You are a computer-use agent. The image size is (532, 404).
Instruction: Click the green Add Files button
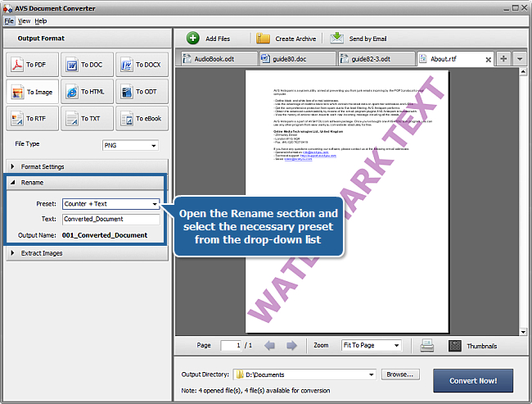tap(193, 38)
